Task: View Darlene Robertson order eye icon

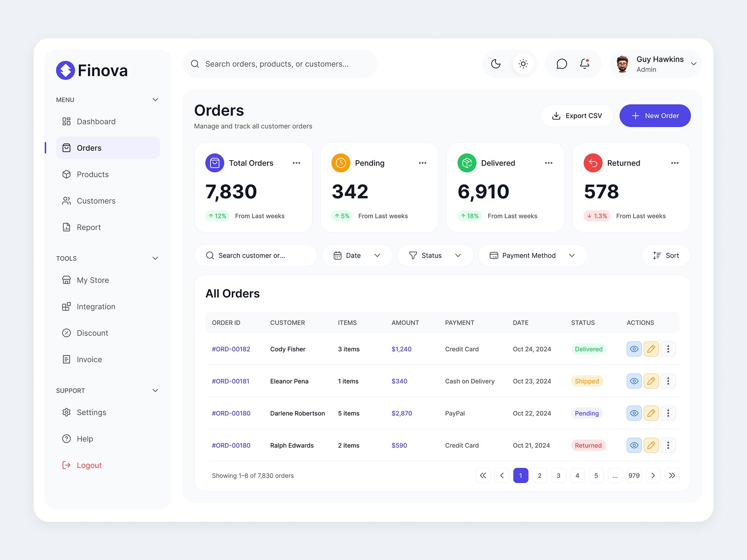Action: coord(634,413)
